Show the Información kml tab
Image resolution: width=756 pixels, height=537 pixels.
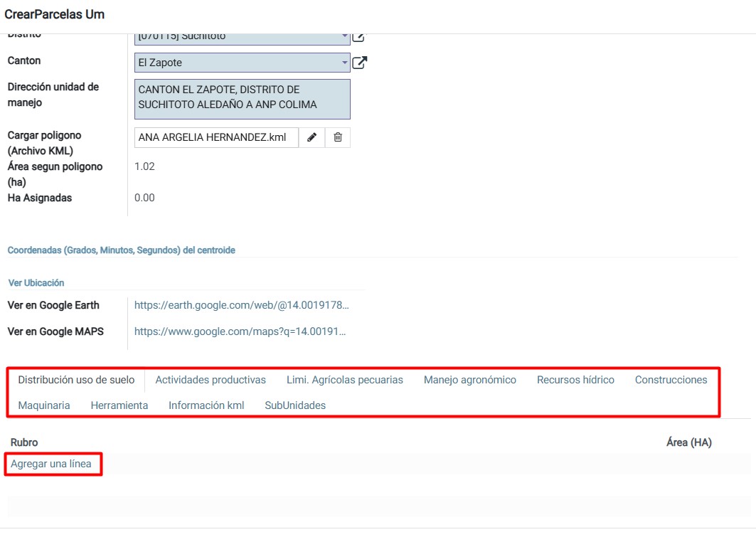(206, 405)
